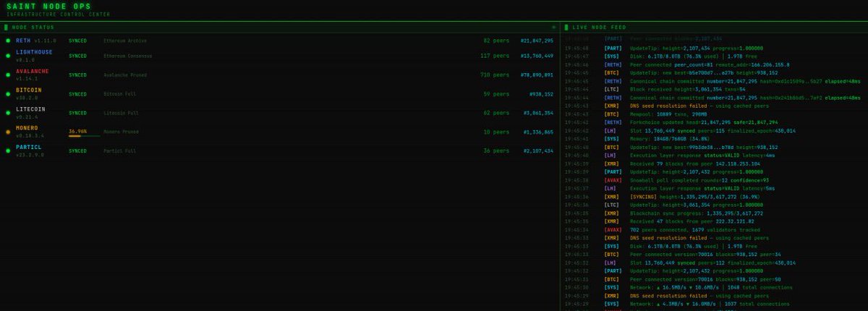The height and width of the screenshot is (311, 868).
Task: Open the SAINT NODE OPS title
Action: (x=49, y=7)
